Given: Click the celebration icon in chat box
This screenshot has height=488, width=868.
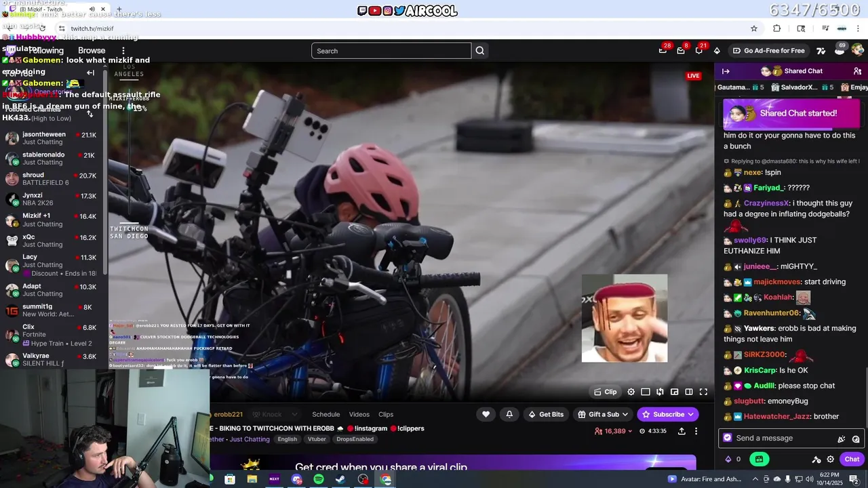Looking at the screenshot, I should click(x=842, y=439).
